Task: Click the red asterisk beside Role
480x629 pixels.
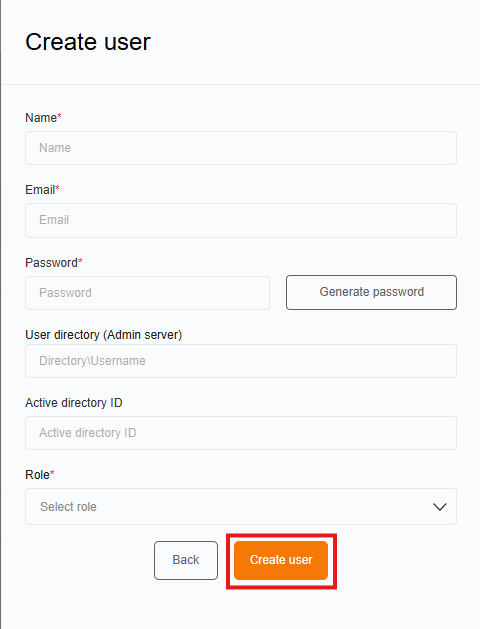Action: coord(52,473)
